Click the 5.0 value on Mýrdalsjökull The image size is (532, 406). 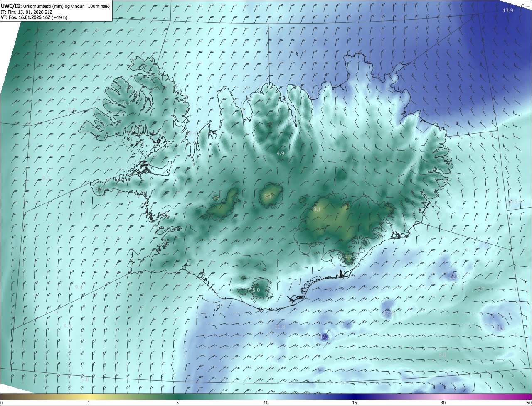click(x=256, y=290)
